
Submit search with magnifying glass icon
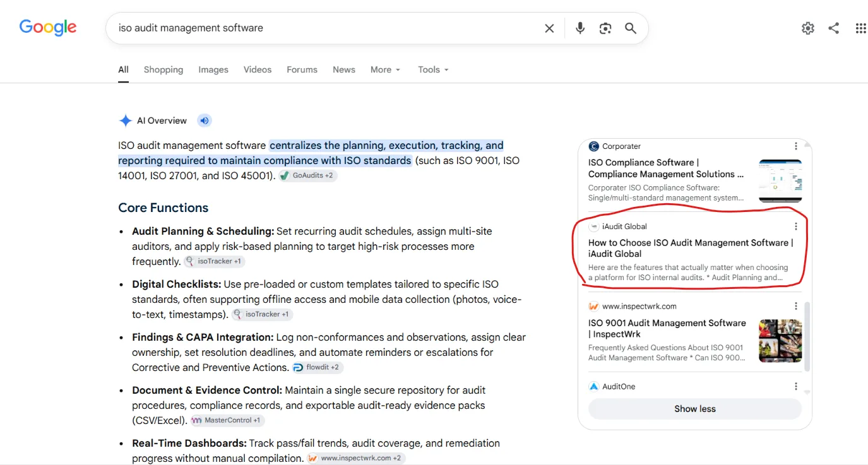coord(631,28)
